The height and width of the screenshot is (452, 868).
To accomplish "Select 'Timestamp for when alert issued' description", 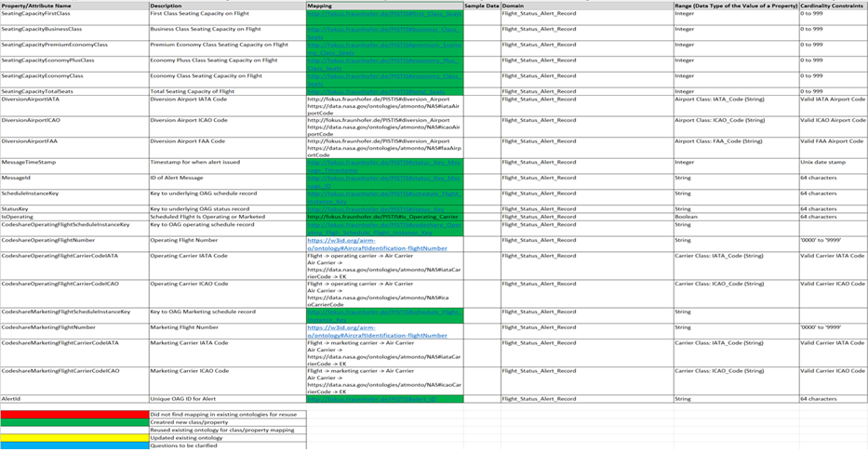I will coord(228,166).
